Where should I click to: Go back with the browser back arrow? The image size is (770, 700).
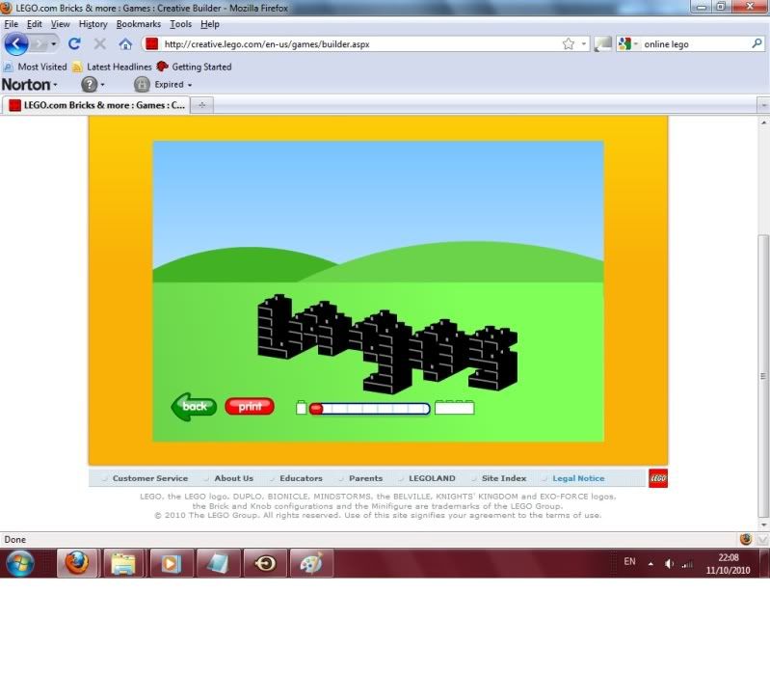[x=16, y=44]
